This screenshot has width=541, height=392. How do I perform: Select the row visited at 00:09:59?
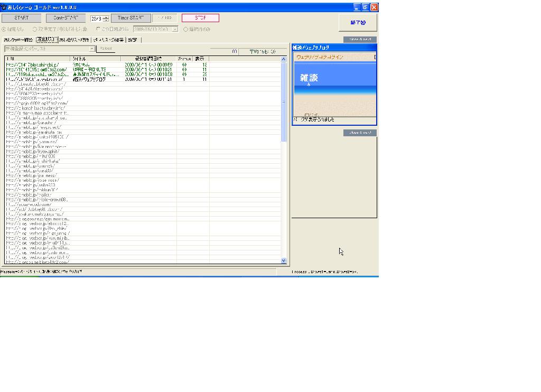pos(143,65)
